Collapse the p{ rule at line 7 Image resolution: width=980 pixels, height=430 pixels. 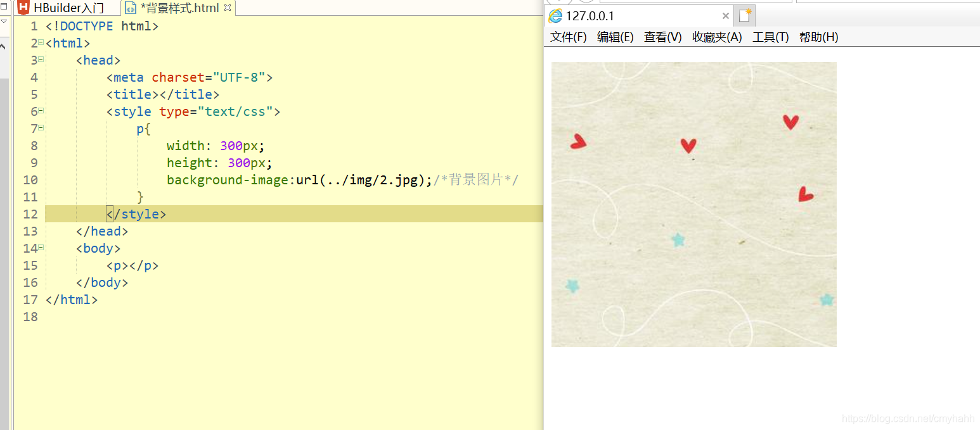point(41,128)
